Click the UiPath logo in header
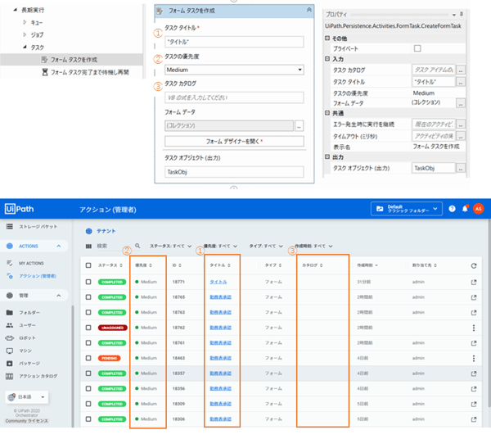Image resolution: width=491 pixels, height=448 pixels. point(20,209)
